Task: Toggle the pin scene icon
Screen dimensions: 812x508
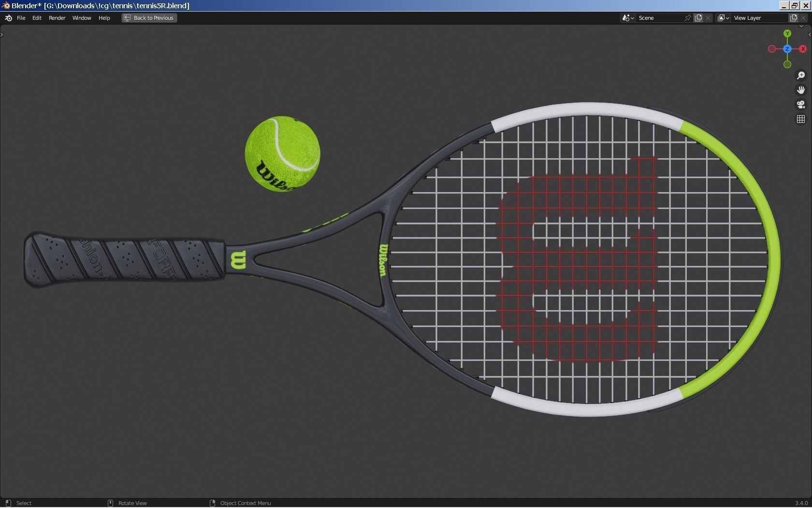Action: [x=688, y=18]
